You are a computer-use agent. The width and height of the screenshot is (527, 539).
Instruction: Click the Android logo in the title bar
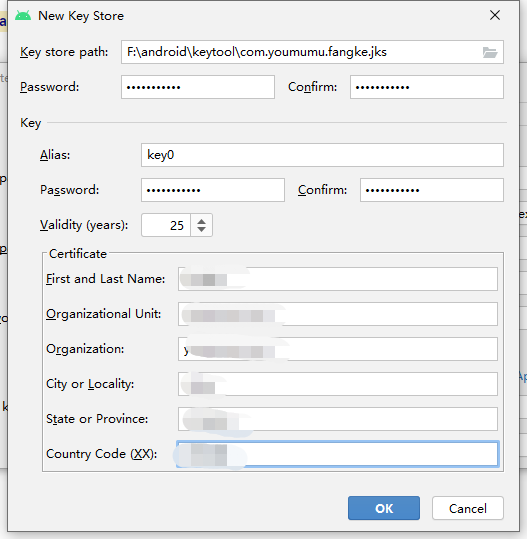23,16
